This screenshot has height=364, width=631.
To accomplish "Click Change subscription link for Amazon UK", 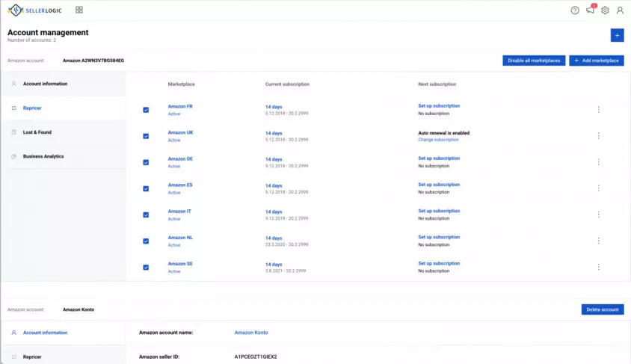I will [438, 140].
